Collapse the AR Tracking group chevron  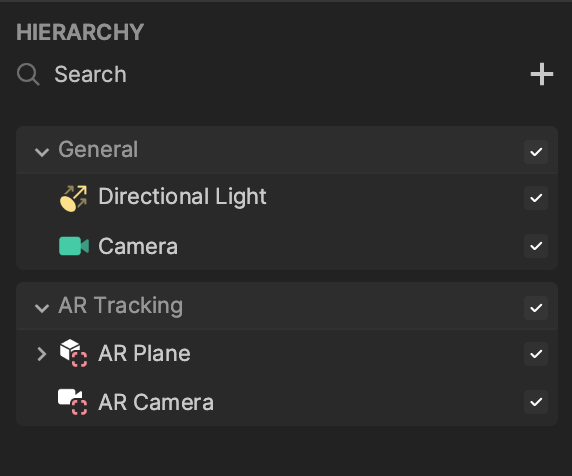(42, 308)
